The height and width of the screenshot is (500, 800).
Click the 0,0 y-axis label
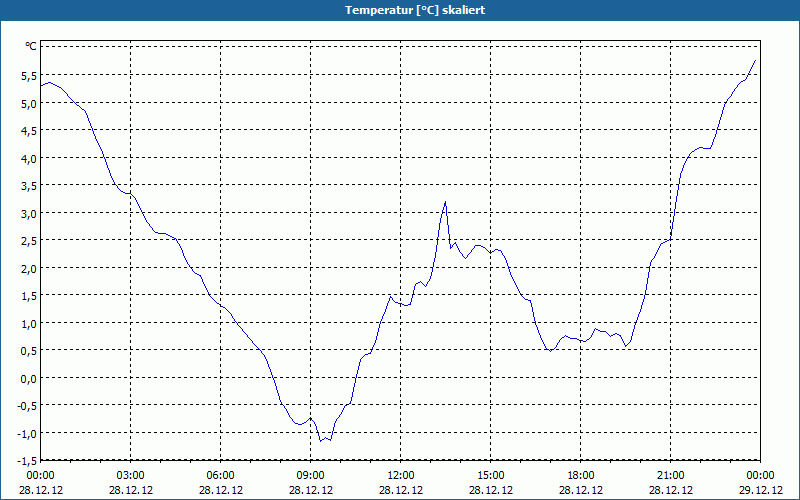pyautogui.click(x=29, y=378)
